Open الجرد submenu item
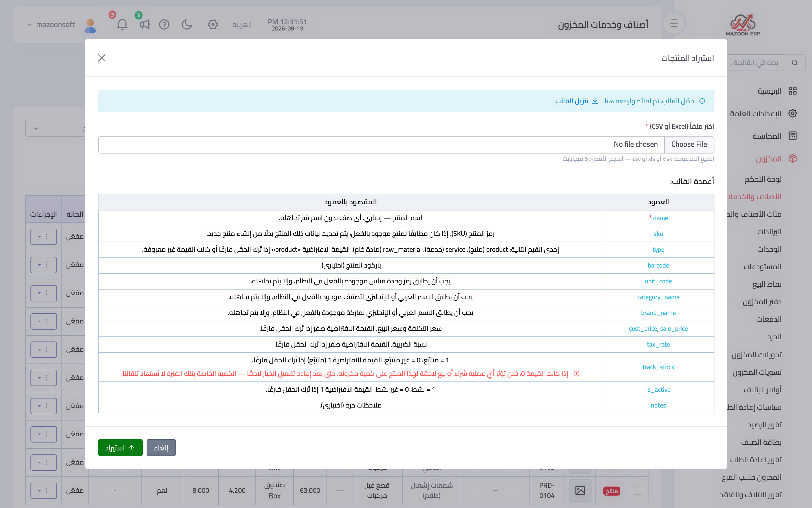Viewport: 812px width, 508px height. tap(775, 336)
